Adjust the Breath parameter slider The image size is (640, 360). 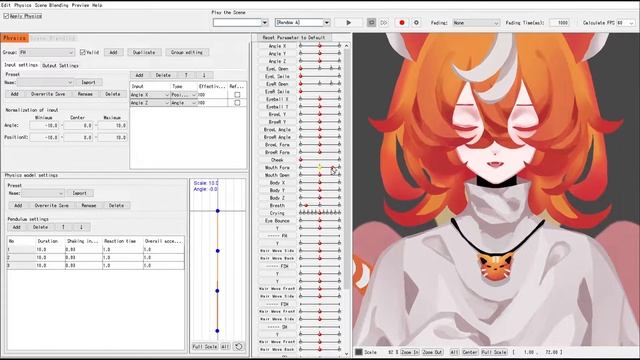[320, 205]
